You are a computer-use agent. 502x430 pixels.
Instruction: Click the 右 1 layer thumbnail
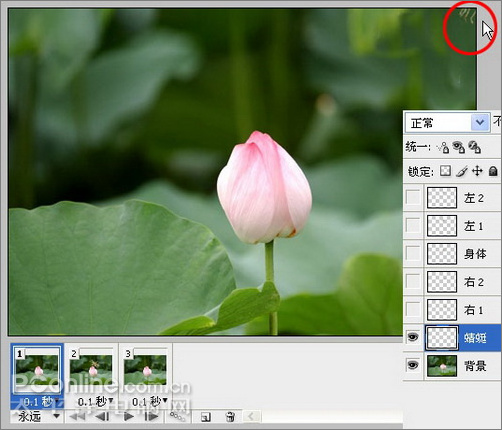click(442, 310)
